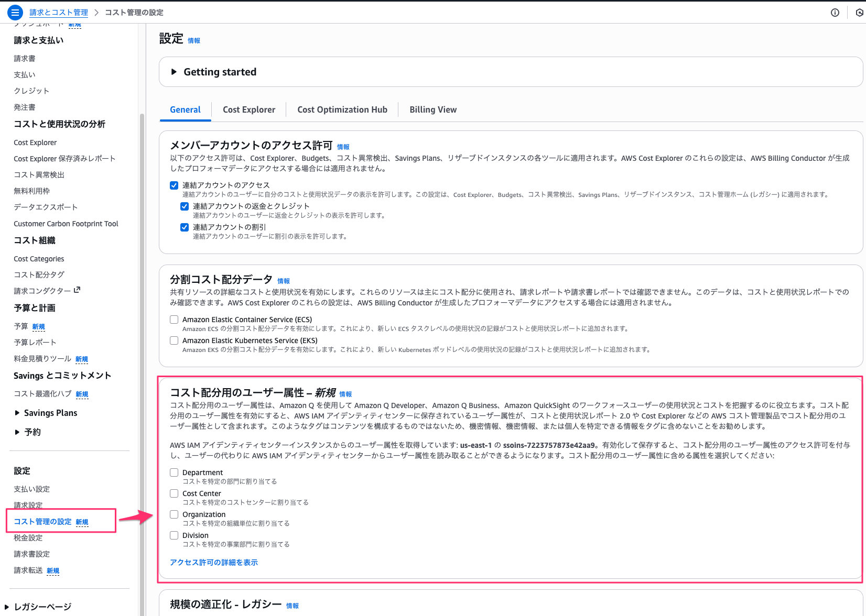Screen dimensions: 866x616
Task: Open アクセス許可の詳細を表示 link
Action: [x=213, y=562]
